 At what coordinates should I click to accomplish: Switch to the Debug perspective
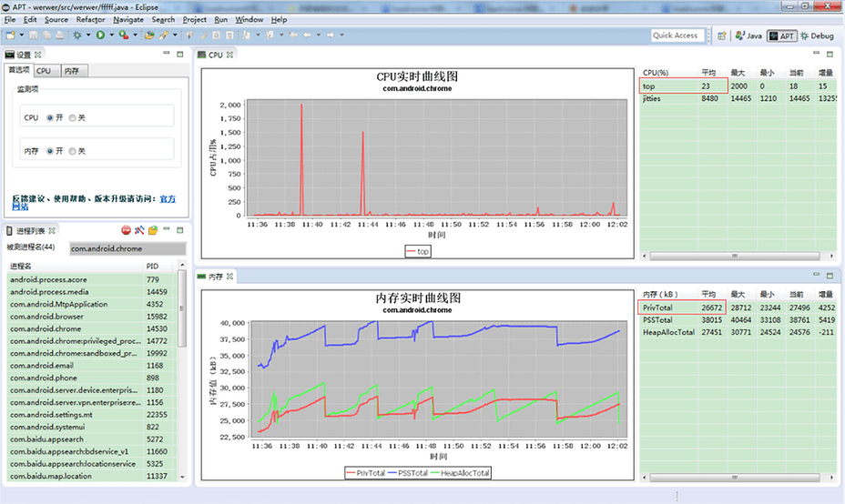[x=817, y=35]
